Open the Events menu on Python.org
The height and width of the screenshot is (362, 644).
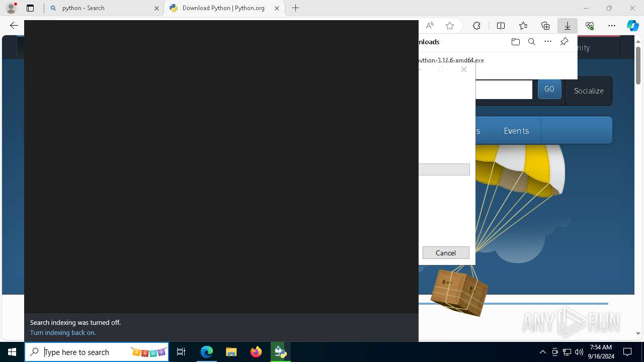[516, 131]
